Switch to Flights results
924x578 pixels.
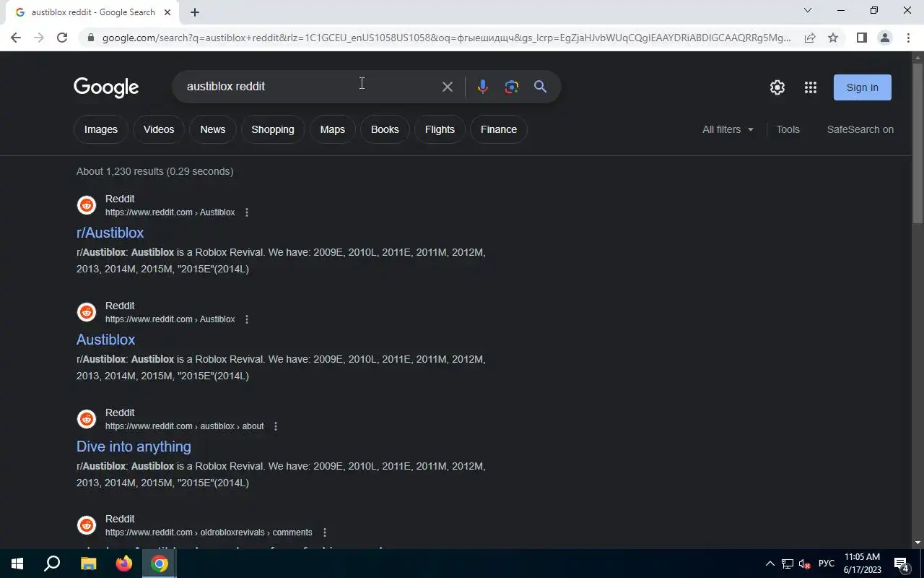[x=440, y=129]
